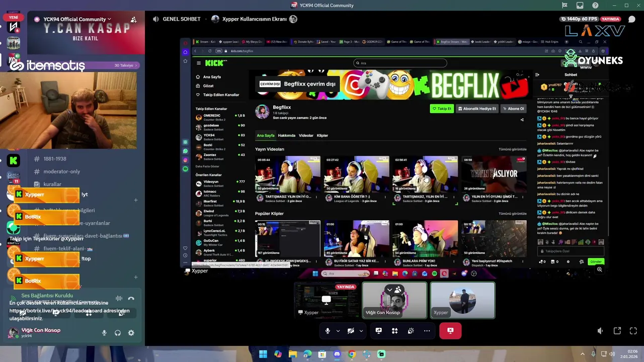The height and width of the screenshot is (362, 644).
Task: Toggle microphone mute in call controls
Action: 328,331
